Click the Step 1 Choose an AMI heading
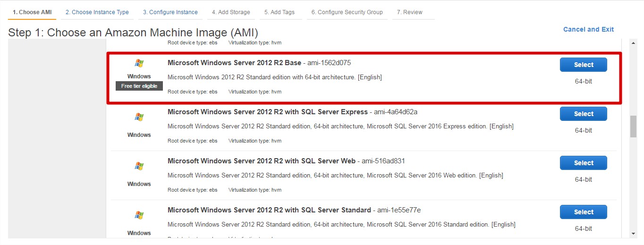644x245 pixels. coord(133,33)
